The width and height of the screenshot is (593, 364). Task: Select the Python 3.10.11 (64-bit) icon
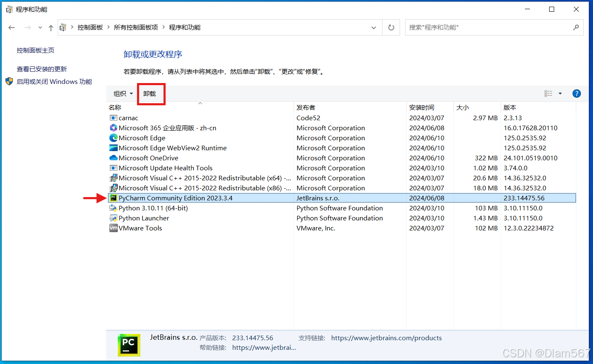point(113,208)
